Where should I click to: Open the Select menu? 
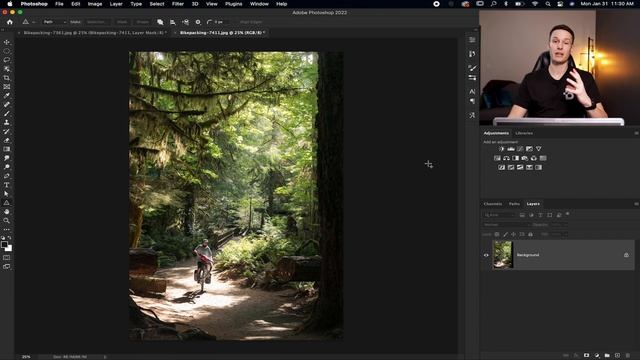click(157, 4)
